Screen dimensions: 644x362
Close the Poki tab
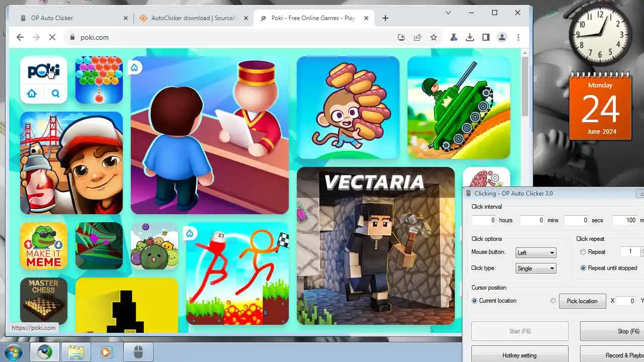[x=366, y=18]
